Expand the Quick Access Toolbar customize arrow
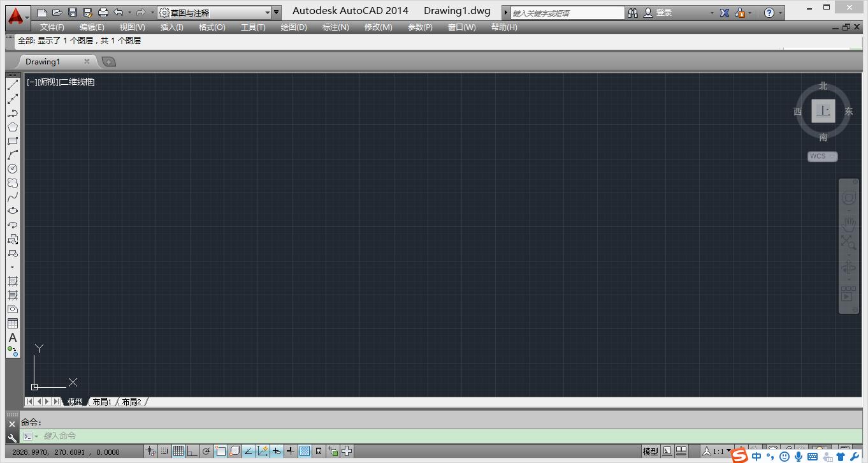This screenshot has width=868, height=463. tap(276, 13)
